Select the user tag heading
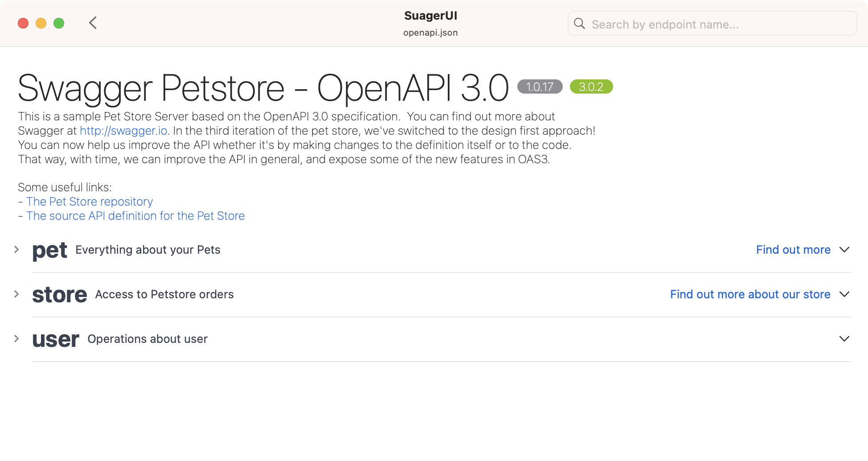Image resolution: width=868 pixels, height=461 pixels. 56,340
